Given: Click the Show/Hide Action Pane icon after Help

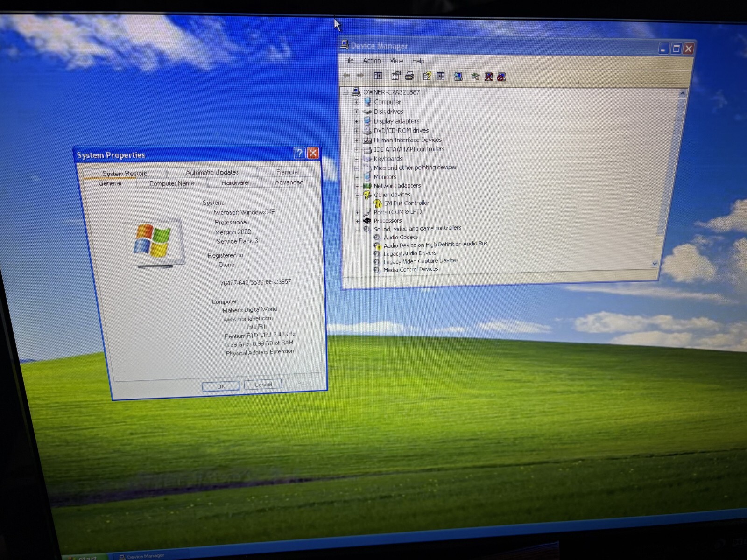Looking at the screenshot, I should coord(440,76).
